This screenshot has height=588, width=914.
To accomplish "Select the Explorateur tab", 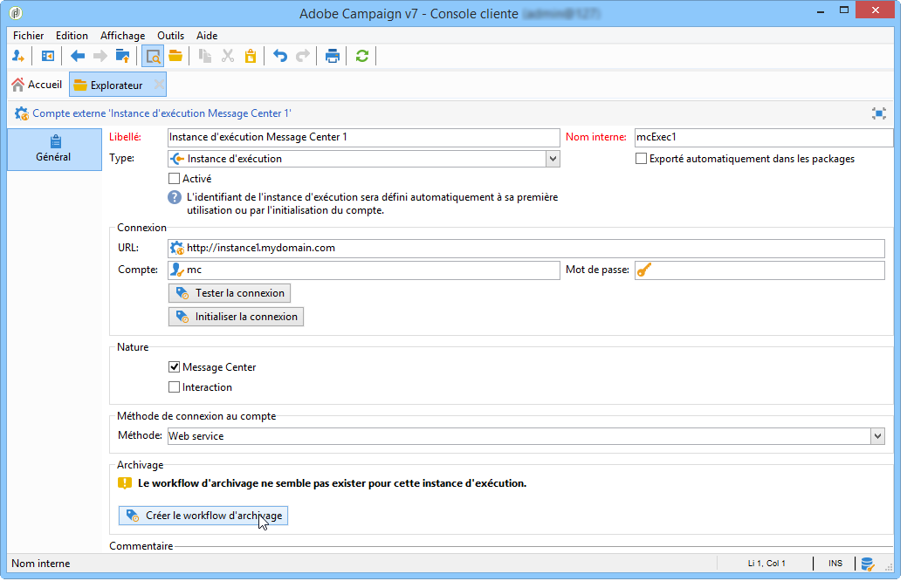I will coord(117,85).
